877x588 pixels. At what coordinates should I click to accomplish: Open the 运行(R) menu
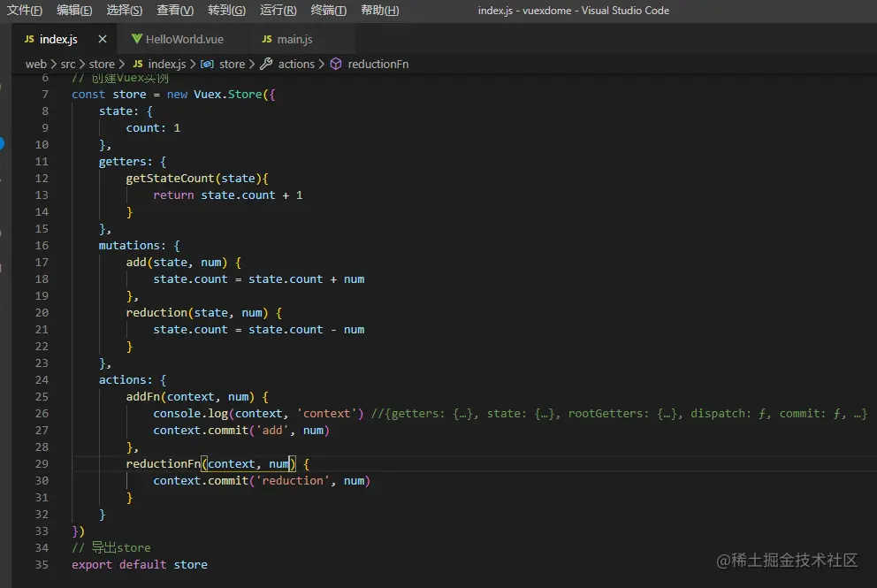coord(278,10)
